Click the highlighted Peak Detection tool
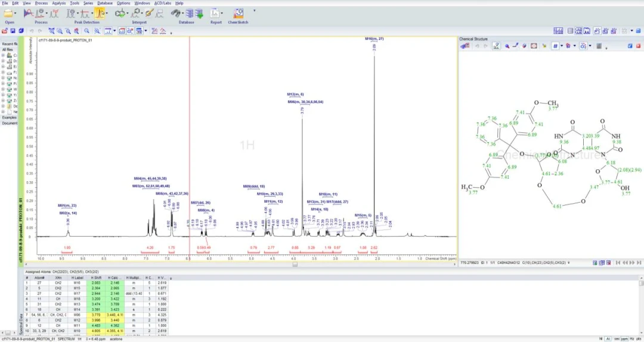The image size is (644, 342). tap(99, 14)
